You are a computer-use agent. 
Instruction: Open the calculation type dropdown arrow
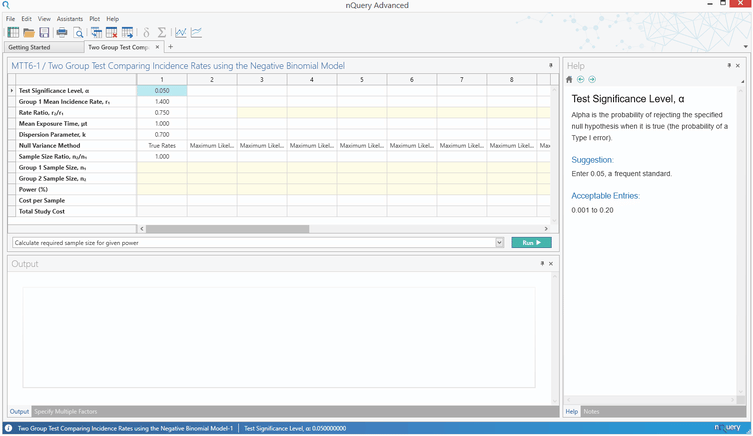pyautogui.click(x=499, y=242)
